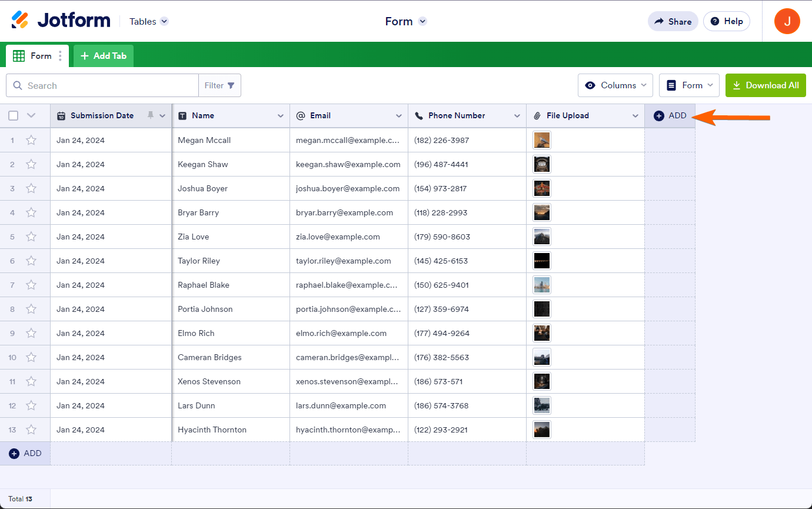This screenshot has height=509, width=812.
Task: Focus the Search input field
Action: [109, 85]
